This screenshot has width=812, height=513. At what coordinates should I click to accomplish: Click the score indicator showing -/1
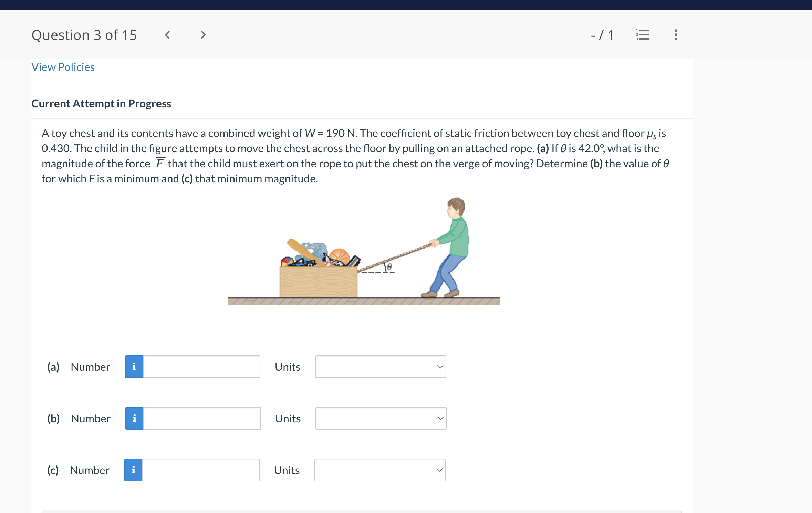coord(602,34)
